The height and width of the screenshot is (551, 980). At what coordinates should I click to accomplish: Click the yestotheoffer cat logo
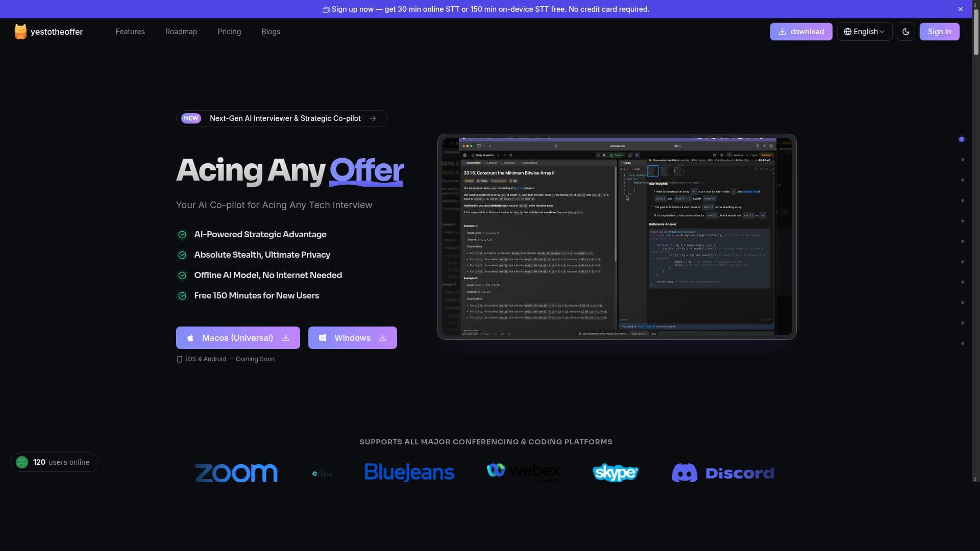coord(20,32)
